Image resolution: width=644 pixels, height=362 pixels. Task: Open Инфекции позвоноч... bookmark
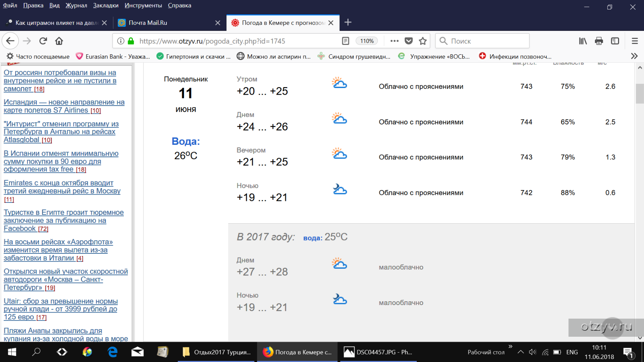tap(515, 56)
